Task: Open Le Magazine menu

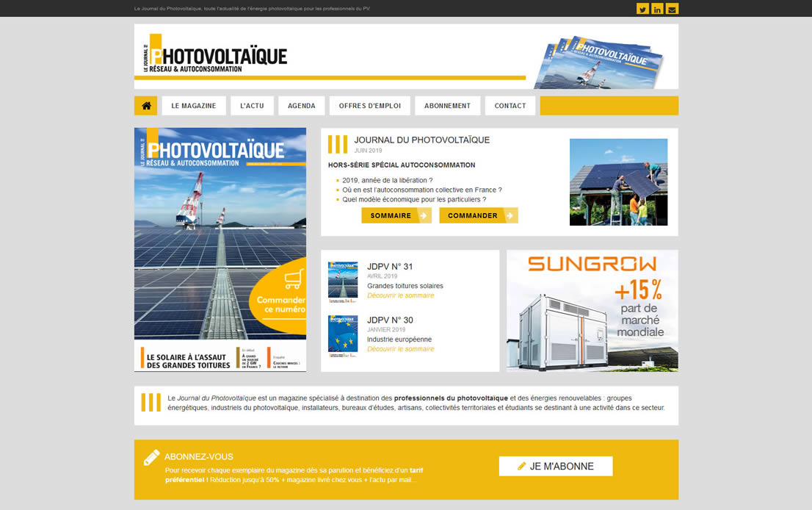Action: tap(194, 106)
